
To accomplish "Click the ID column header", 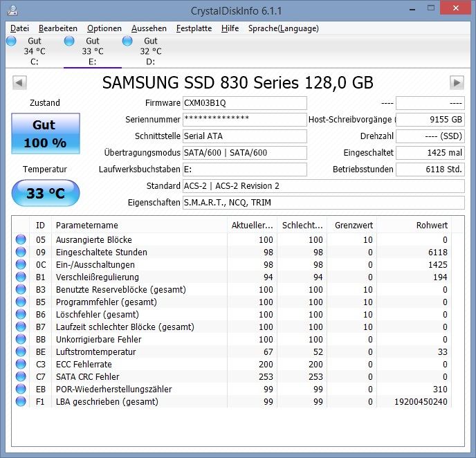I will tap(40, 226).
